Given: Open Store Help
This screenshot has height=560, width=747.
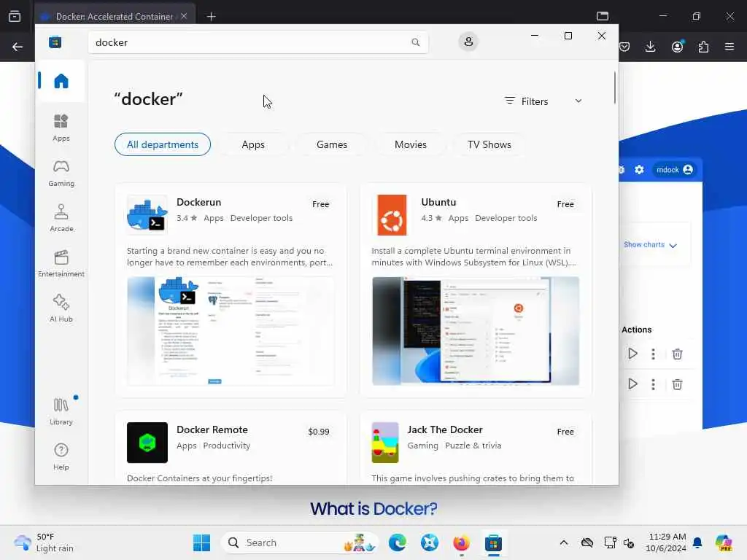Looking at the screenshot, I should click(x=61, y=456).
